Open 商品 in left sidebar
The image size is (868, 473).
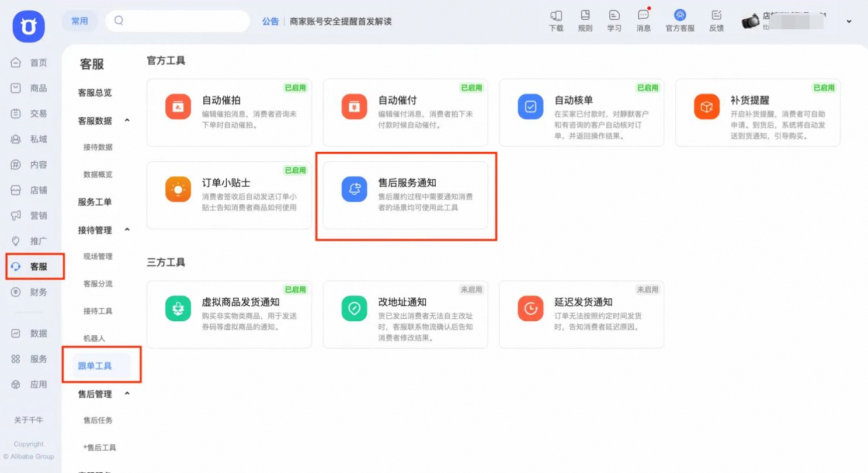[x=29, y=88]
